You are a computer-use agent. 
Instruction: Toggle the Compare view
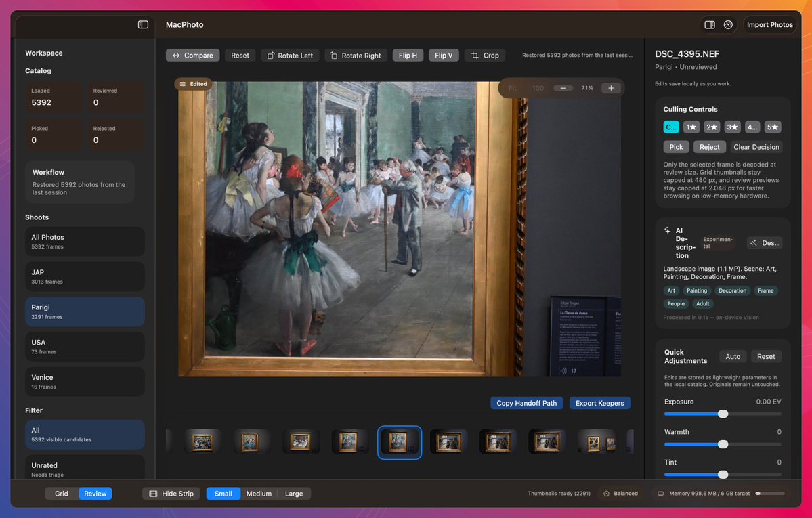pos(192,56)
